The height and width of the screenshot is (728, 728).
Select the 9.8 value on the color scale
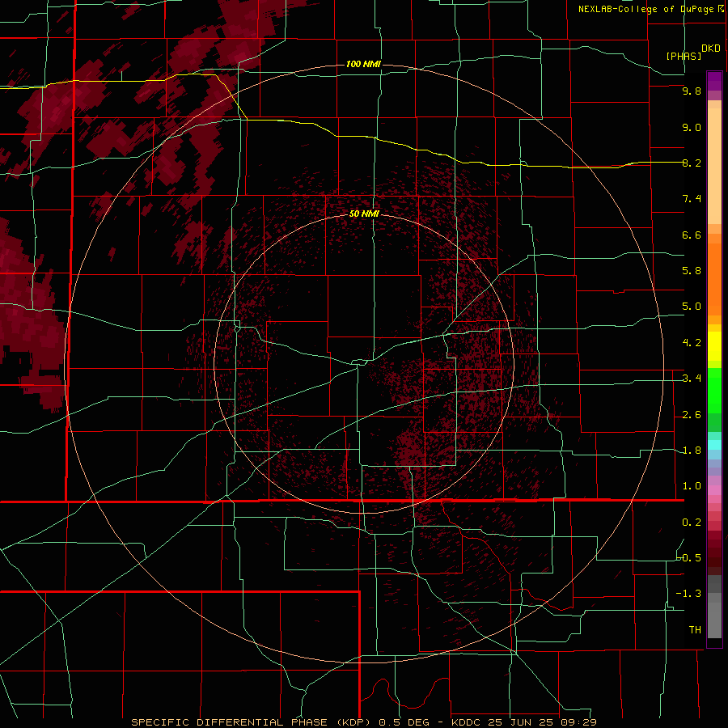tap(692, 91)
